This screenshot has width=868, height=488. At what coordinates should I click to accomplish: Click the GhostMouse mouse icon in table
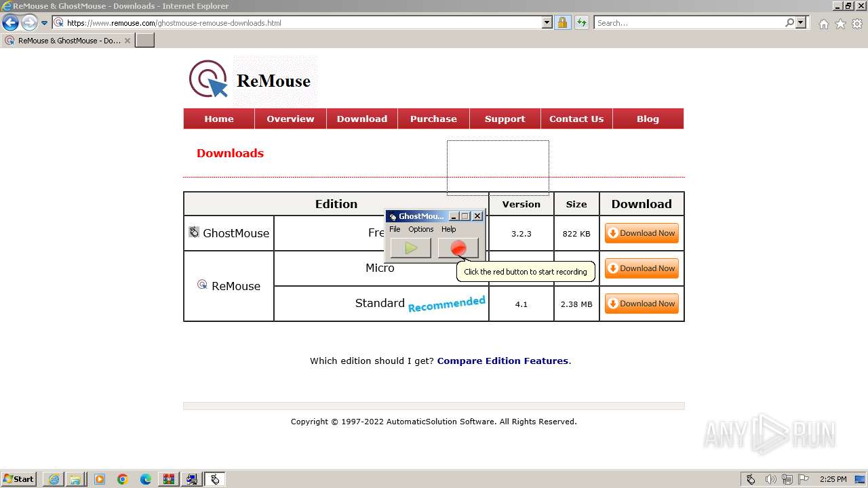coord(194,232)
